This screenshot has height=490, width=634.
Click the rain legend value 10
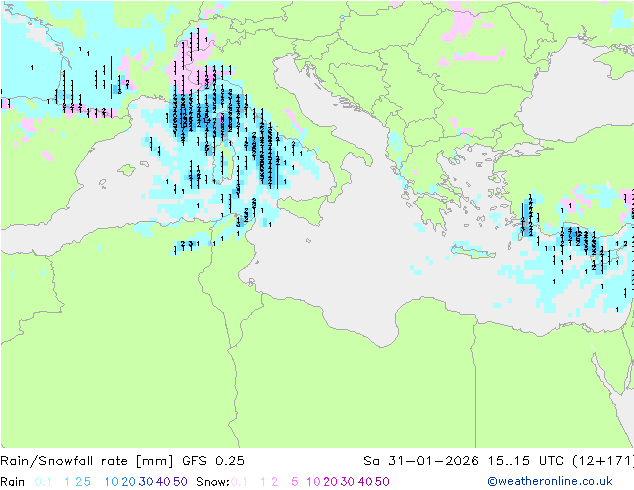(112, 482)
